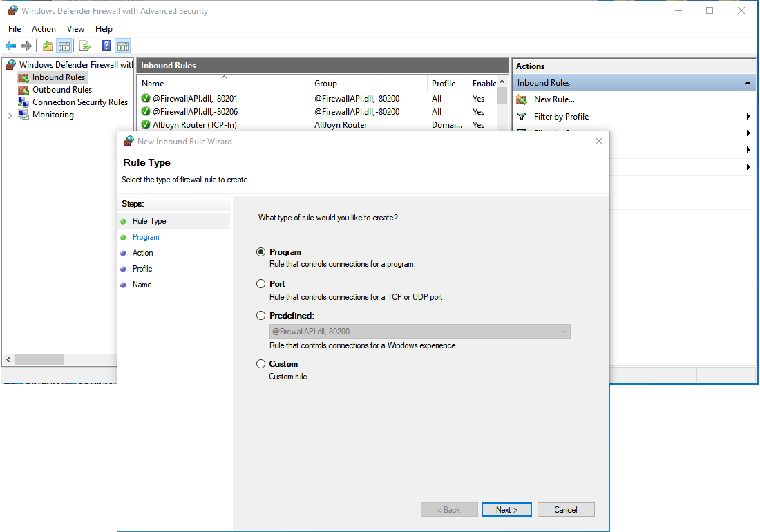The height and width of the screenshot is (532, 760).
Task: Click the root firewall node icon
Action: click(x=10, y=65)
